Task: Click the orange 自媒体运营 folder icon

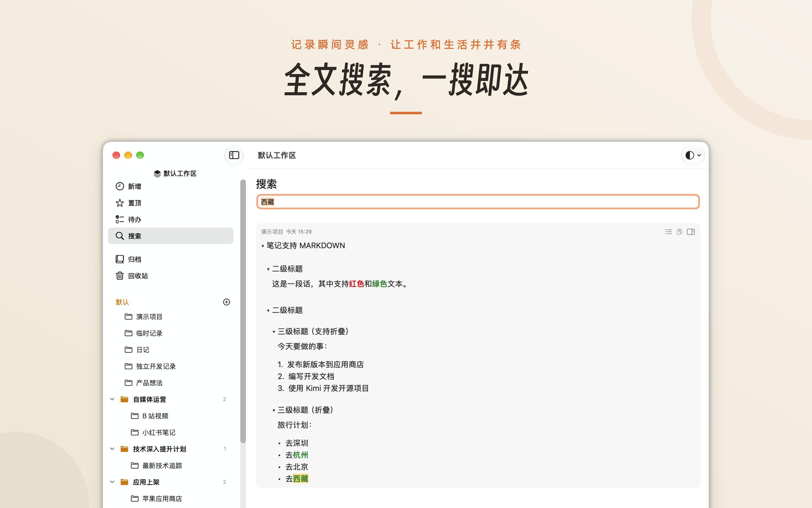Action: 124,399
